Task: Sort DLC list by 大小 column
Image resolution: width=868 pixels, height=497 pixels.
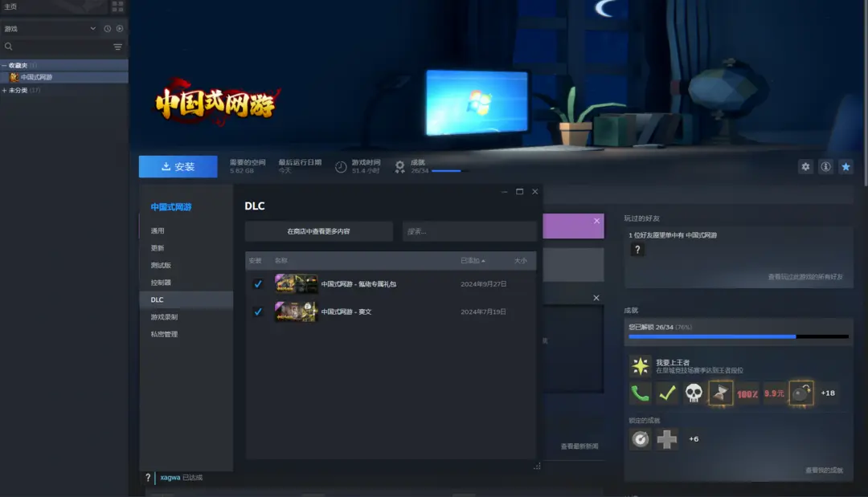Action: point(520,260)
